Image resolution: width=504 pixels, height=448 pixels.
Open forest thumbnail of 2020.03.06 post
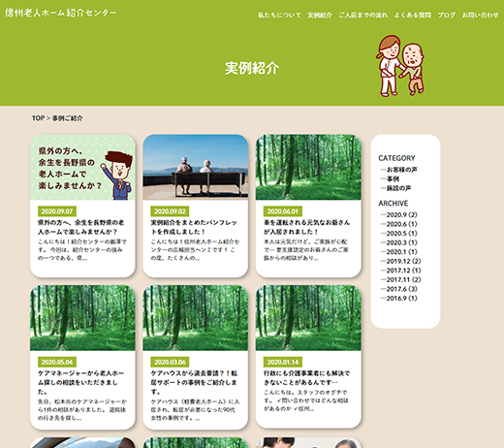pyautogui.click(x=196, y=318)
